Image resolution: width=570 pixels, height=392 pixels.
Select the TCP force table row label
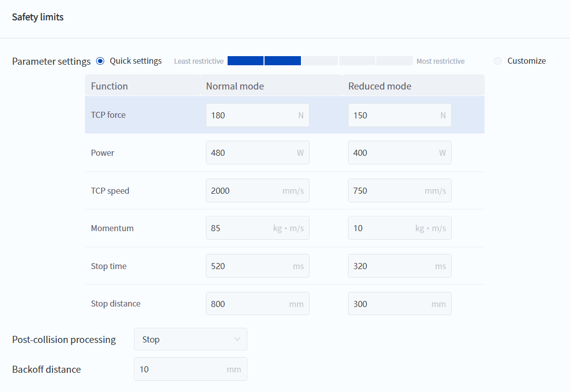tap(108, 115)
